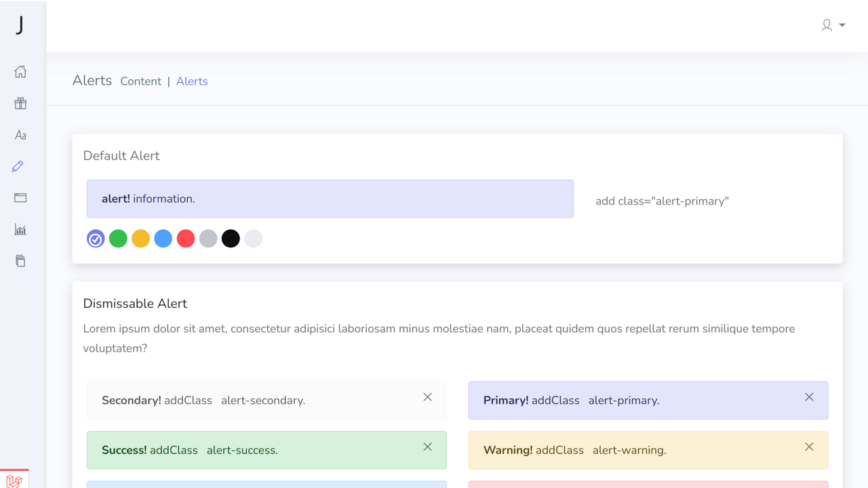868x488 pixels.
Task: Select the red alert color circle
Action: pyautogui.click(x=185, y=239)
